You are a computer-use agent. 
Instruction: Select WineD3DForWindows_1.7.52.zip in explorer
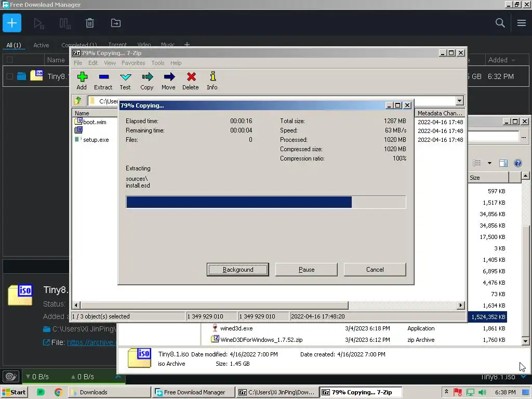click(261, 340)
